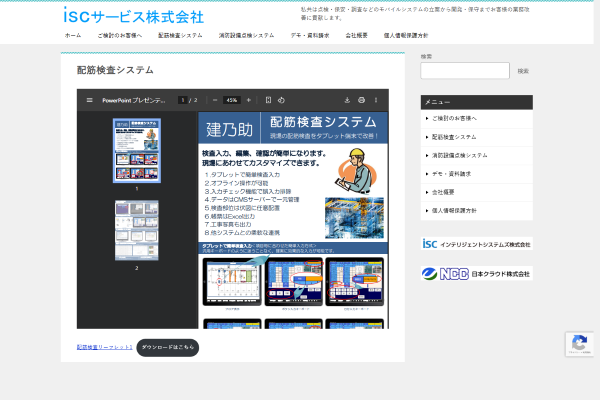
Task: Click the NCD 日本クラウド株式会社 banner
Action: pyautogui.click(x=477, y=274)
